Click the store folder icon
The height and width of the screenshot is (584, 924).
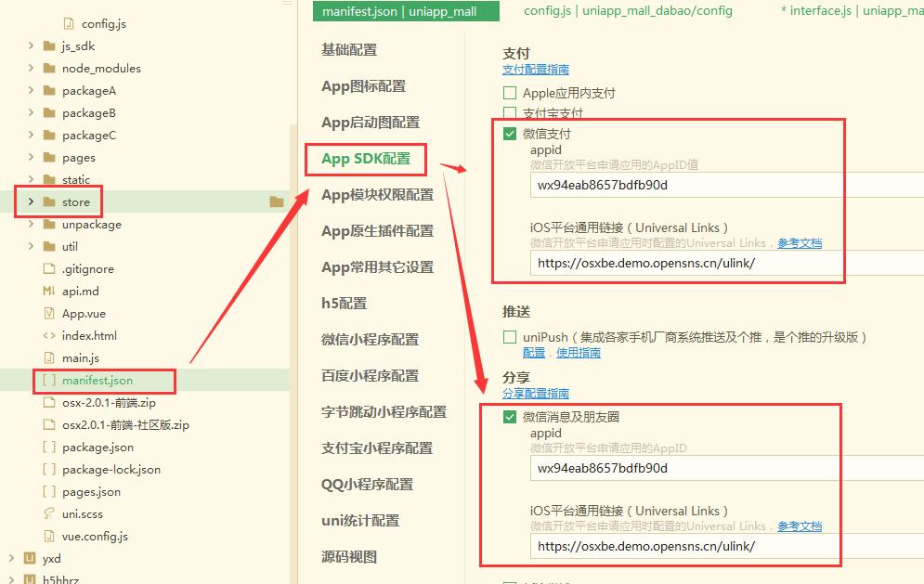(x=49, y=202)
